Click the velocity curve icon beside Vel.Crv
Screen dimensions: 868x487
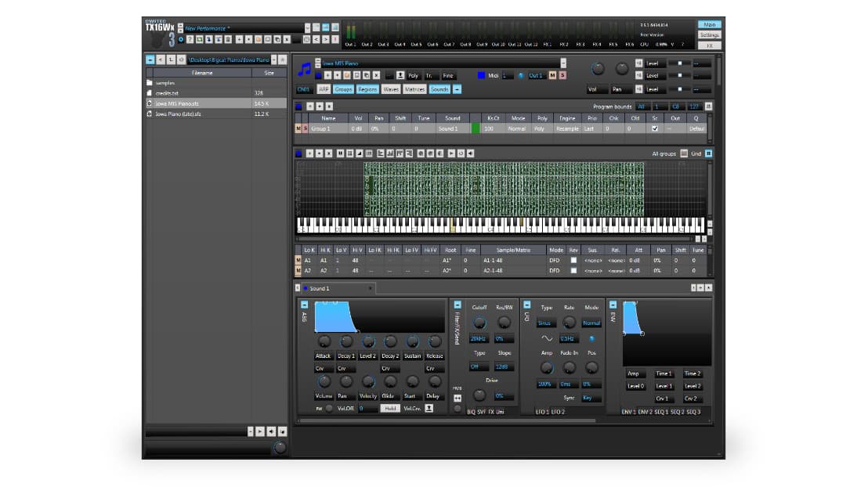click(429, 407)
